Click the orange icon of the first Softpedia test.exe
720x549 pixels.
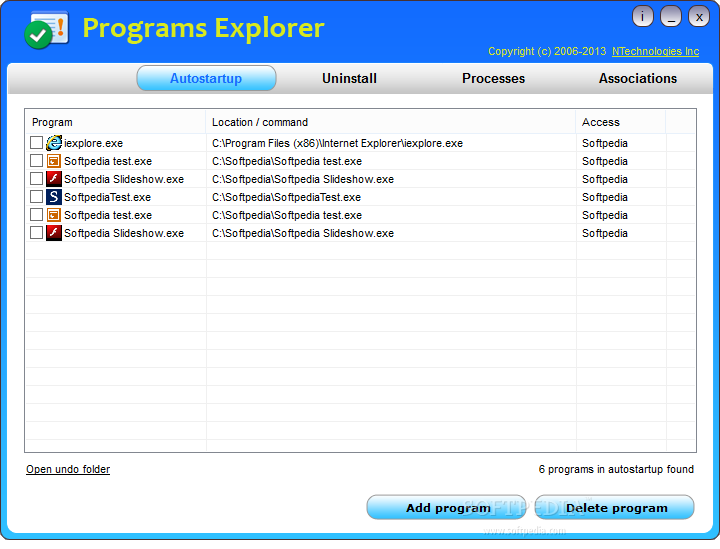tap(54, 161)
